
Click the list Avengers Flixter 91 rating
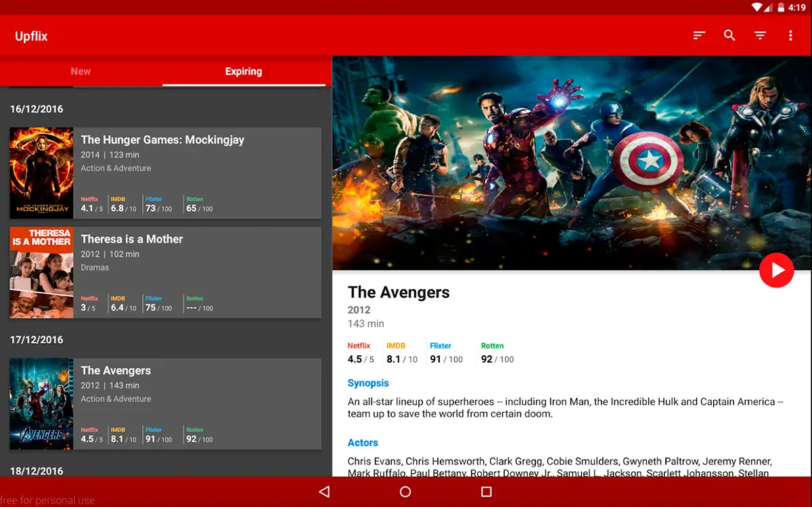(159, 435)
